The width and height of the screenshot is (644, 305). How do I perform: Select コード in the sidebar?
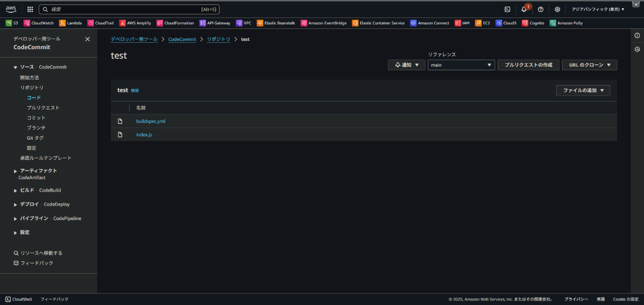[34, 97]
